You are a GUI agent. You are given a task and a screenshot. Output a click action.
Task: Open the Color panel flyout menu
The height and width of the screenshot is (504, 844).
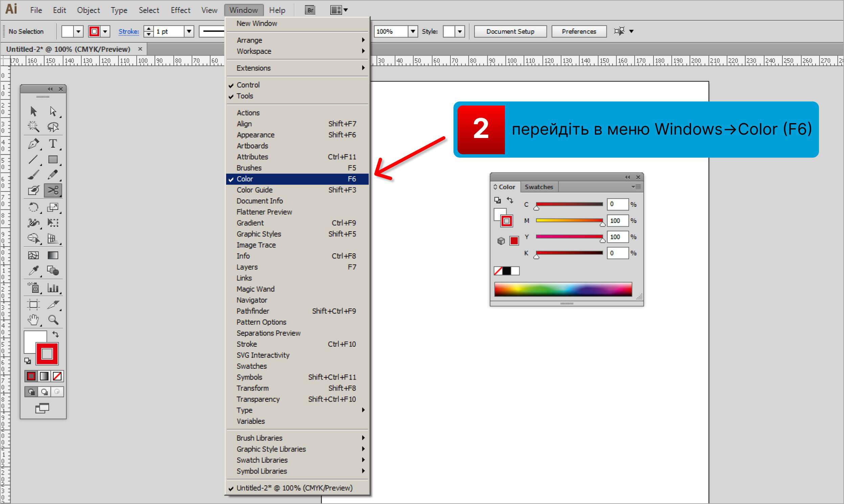tap(636, 187)
